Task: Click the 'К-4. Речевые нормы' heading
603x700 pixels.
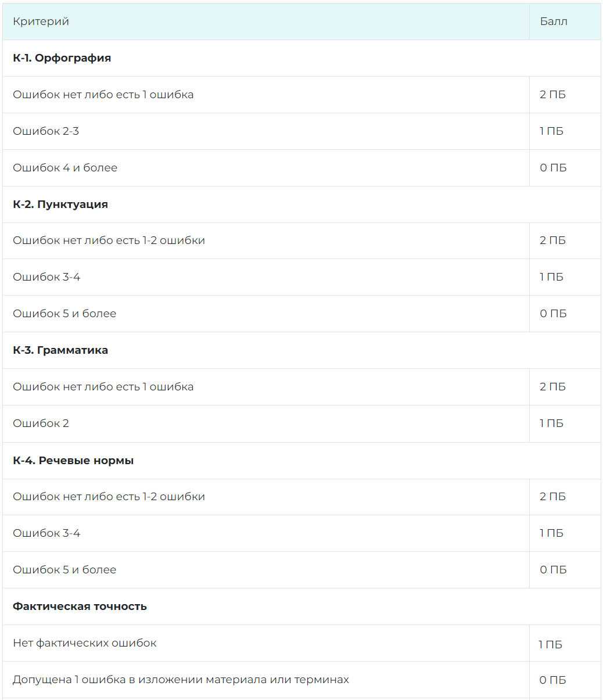Action: pos(73,461)
